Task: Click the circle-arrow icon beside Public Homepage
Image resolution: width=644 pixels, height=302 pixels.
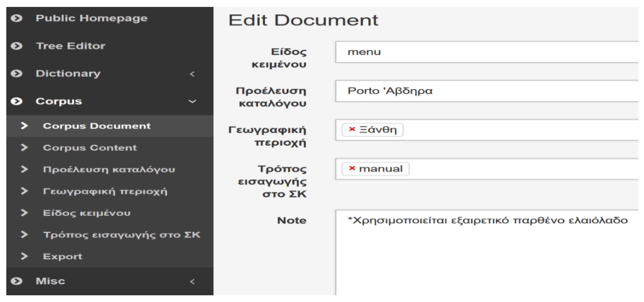Action: 17,18
